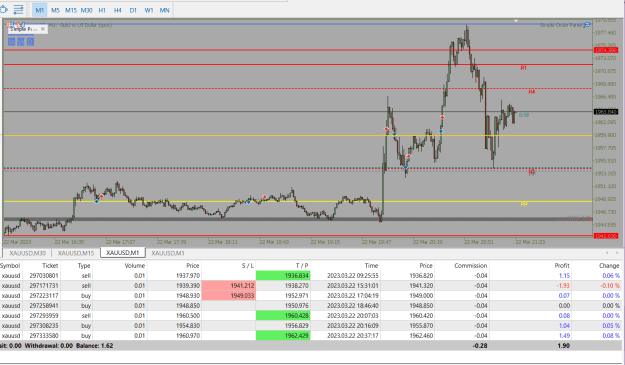Click the red stop loss cell 1949.033
Image resolution: width=625 pixels, height=365 pixels.
pyautogui.click(x=228, y=296)
